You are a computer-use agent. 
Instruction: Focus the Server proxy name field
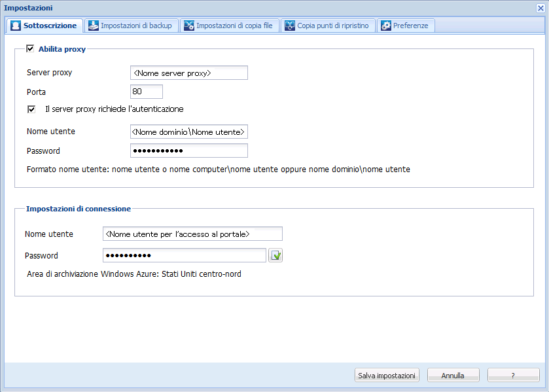189,73
